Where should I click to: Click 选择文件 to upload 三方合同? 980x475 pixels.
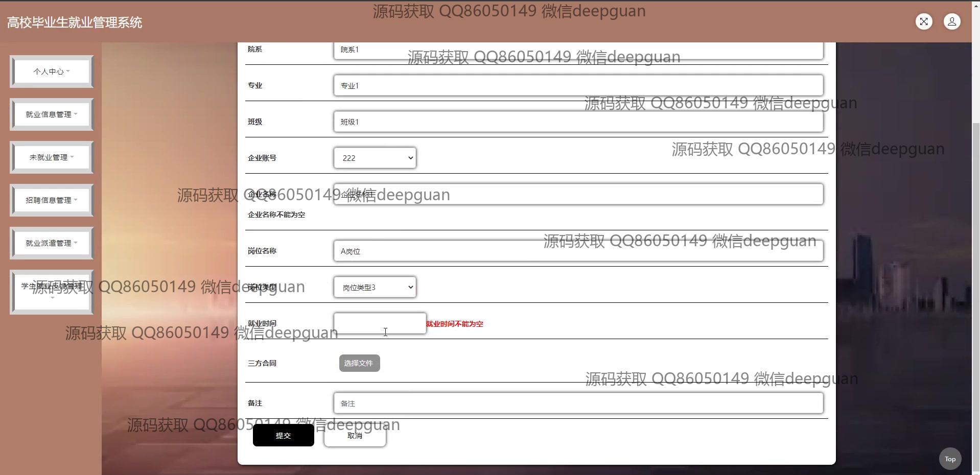[x=359, y=363]
